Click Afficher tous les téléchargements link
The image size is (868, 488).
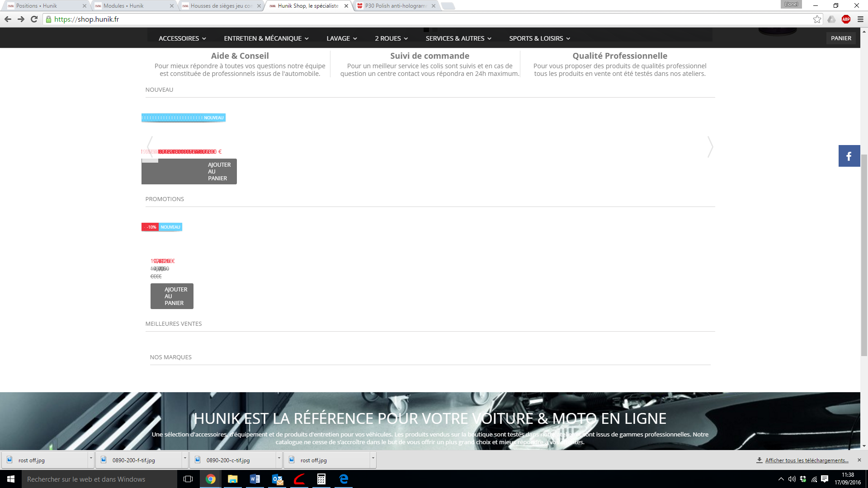coord(807,460)
